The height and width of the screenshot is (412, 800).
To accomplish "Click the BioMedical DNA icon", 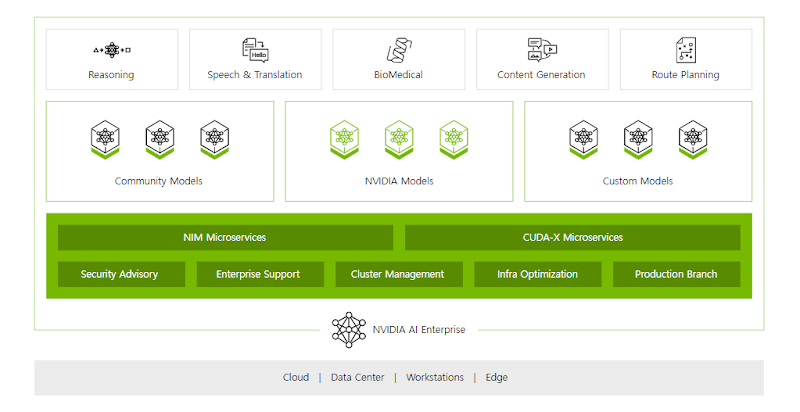I will [x=399, y=50].
